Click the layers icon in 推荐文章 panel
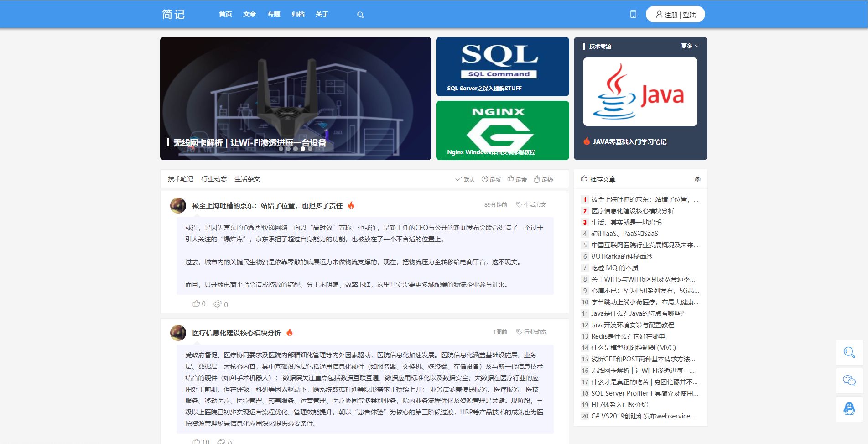868x444 pixels. point(697,179)
